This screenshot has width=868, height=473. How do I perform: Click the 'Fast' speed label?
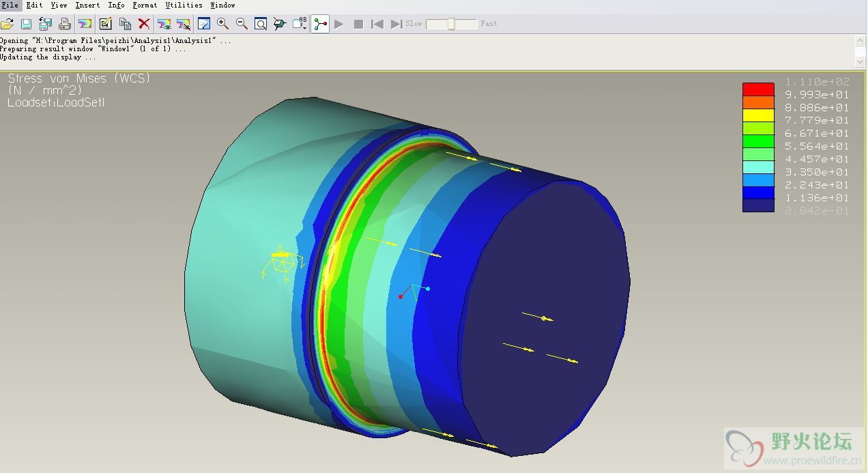(x=489, y=24)
